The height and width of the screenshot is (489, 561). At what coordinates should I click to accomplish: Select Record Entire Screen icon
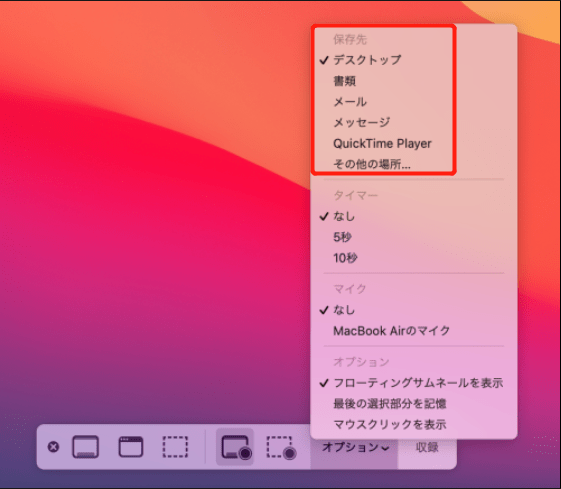pyautogui.click(x=235, y=447)
